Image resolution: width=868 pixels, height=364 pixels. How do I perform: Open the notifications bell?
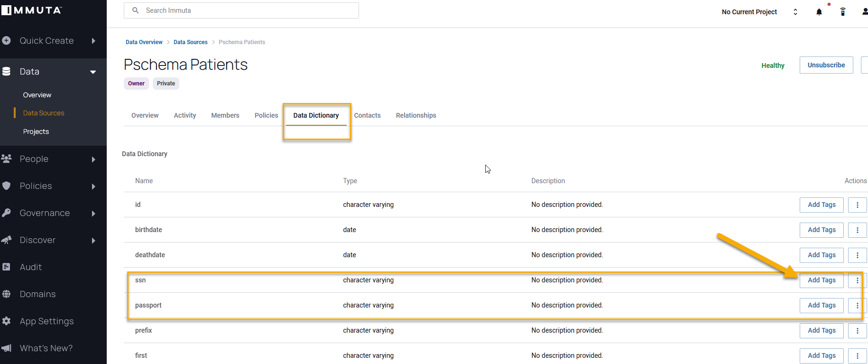819,12
